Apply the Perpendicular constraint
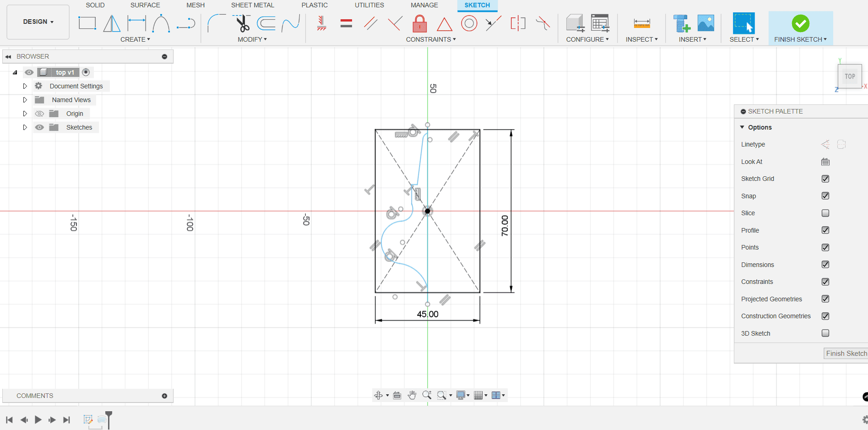 pyautogui.click(x=395, y=23)
